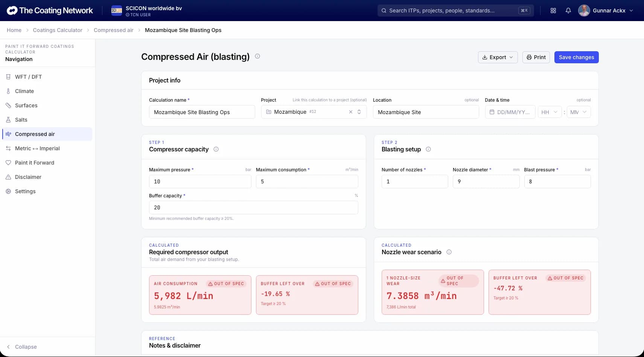Edit Maximum consumption value
This screenshot has width=644, height=357.
[x=307, y=182]
